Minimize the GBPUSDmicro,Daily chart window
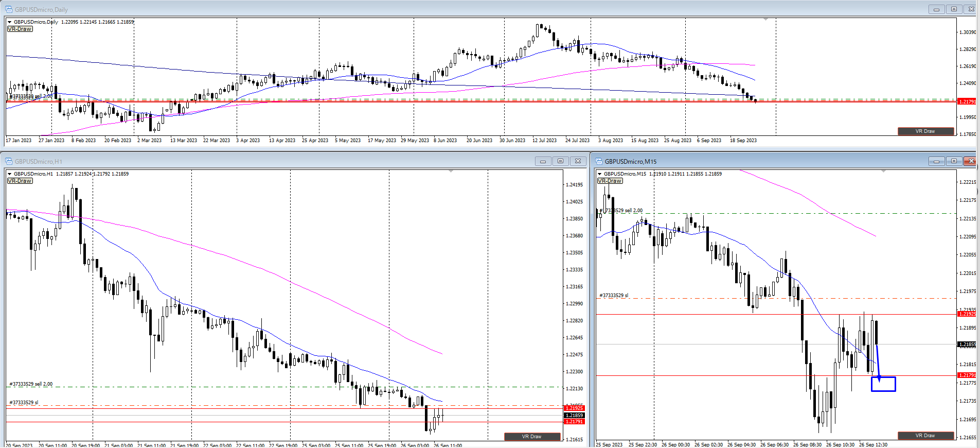Screen dimensions: 980x448 [x=936, y=9]
